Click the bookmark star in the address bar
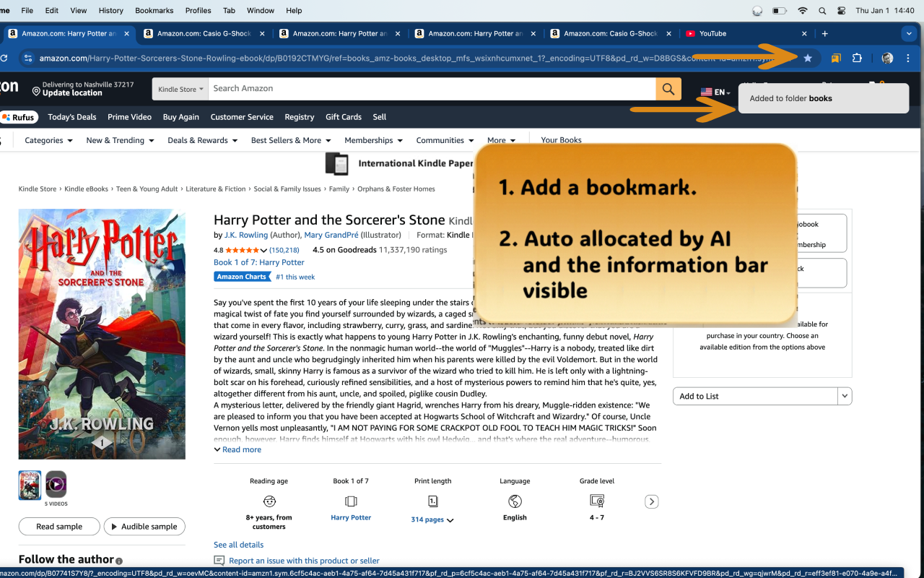This screenshot has width=924, height=578. [808, 58]
